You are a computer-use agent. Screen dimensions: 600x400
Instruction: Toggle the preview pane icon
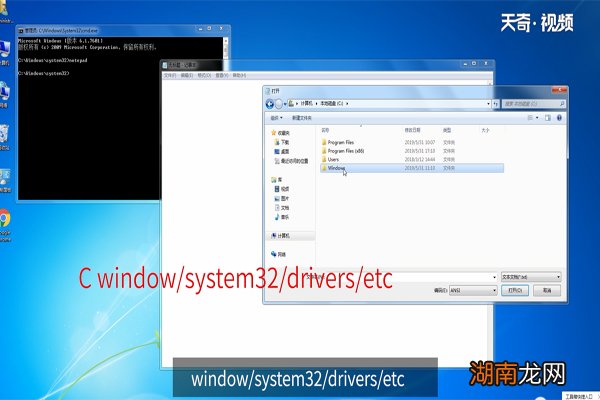coord(548,118)
